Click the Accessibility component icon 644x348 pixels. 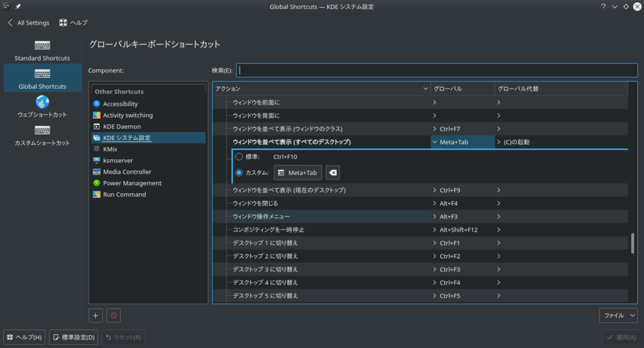click(x=96, y=104)
